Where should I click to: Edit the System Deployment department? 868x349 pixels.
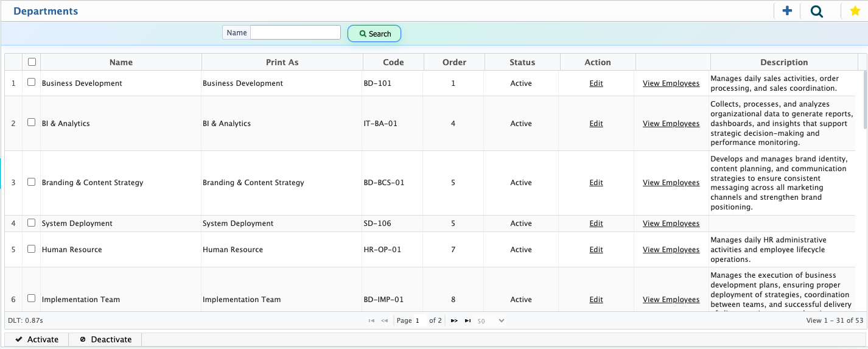pyautogui.click(x=596, y=224)
